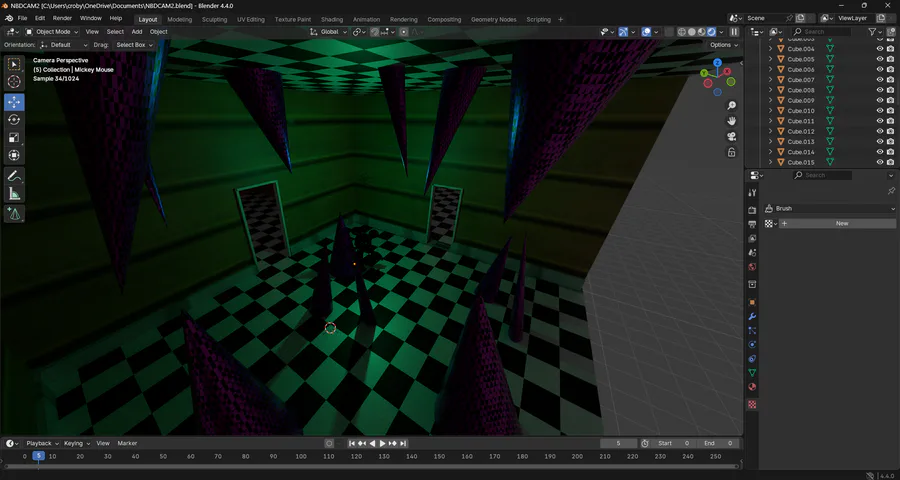Toggle lock camera to view padlock
Viewport: 900px width, 480px height.
(731, 152)
